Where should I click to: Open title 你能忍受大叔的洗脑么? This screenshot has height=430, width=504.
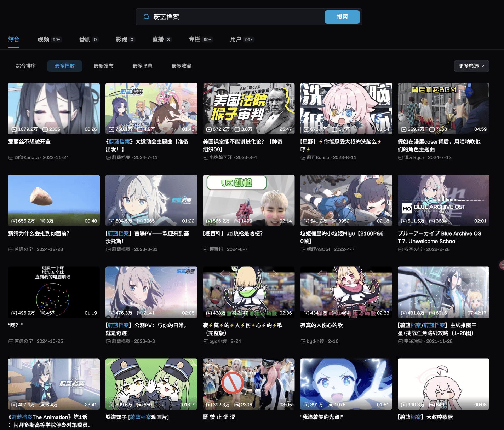click(x=341, y=145)
